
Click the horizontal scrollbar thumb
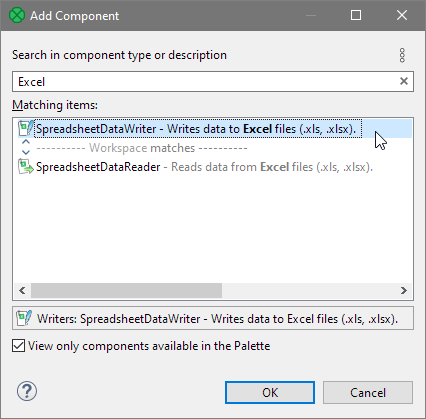126,290
